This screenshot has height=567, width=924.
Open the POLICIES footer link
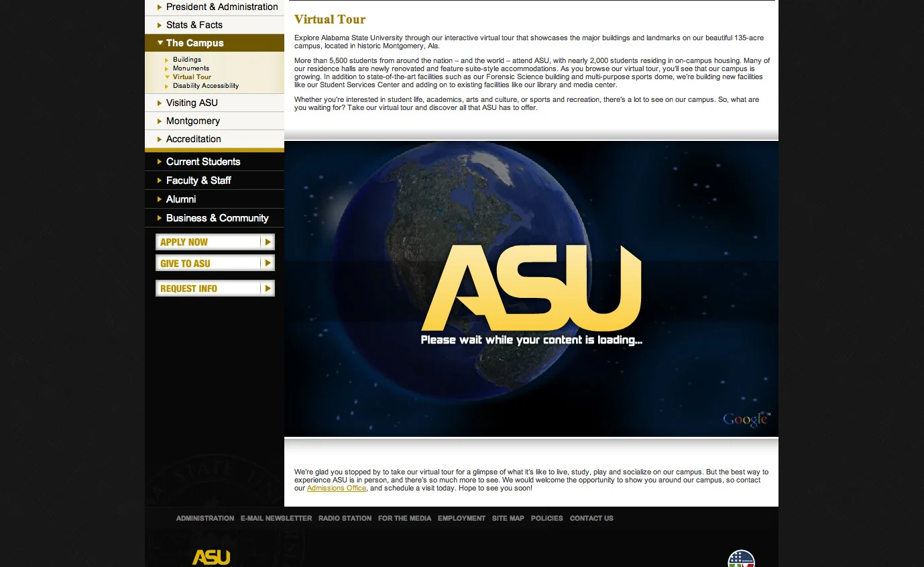coord(547,518)
